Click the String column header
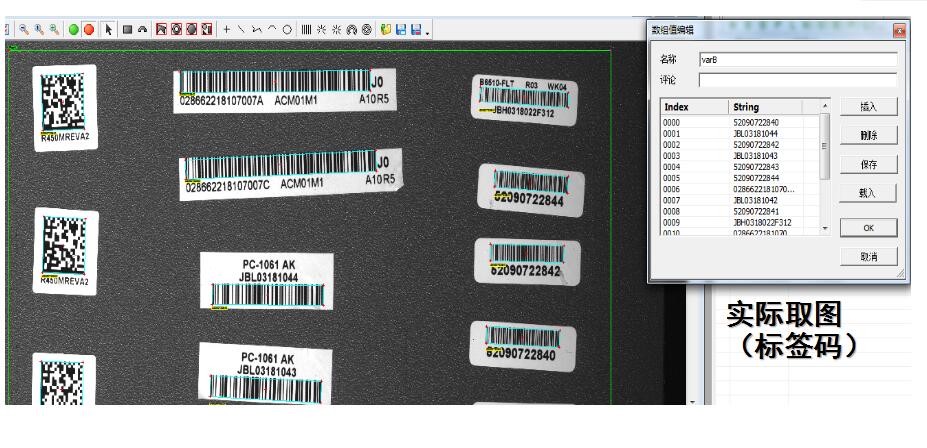 pyautogui.click(x=765, y=107)
